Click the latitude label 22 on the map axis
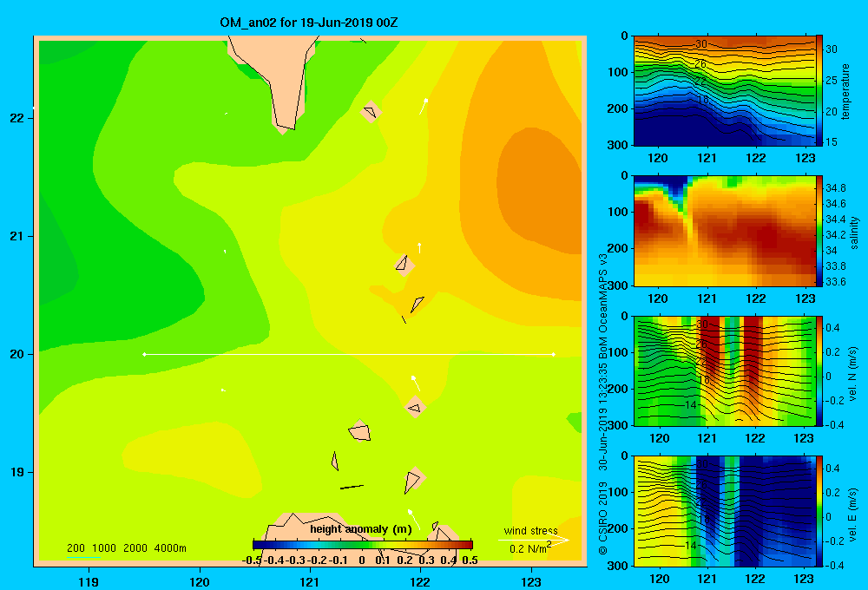The image size is (868, 590). click(x=16, y=118)
